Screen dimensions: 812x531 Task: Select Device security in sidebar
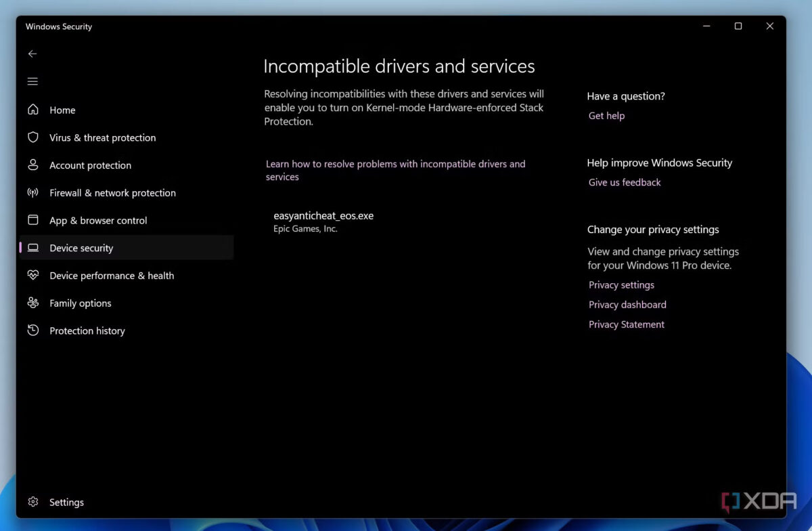[126, 248]
